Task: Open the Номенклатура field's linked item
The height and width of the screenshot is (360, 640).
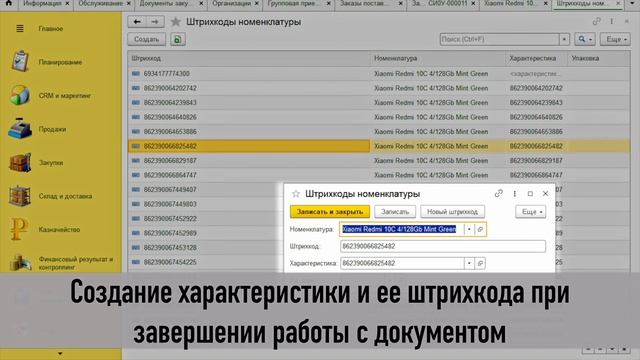Action: (480, 229)
